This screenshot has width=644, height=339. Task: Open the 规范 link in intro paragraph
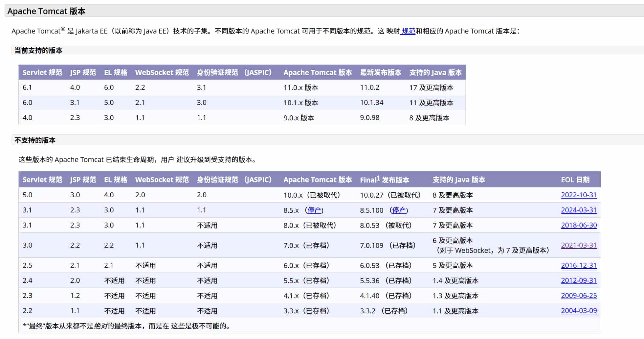[408, 31]
